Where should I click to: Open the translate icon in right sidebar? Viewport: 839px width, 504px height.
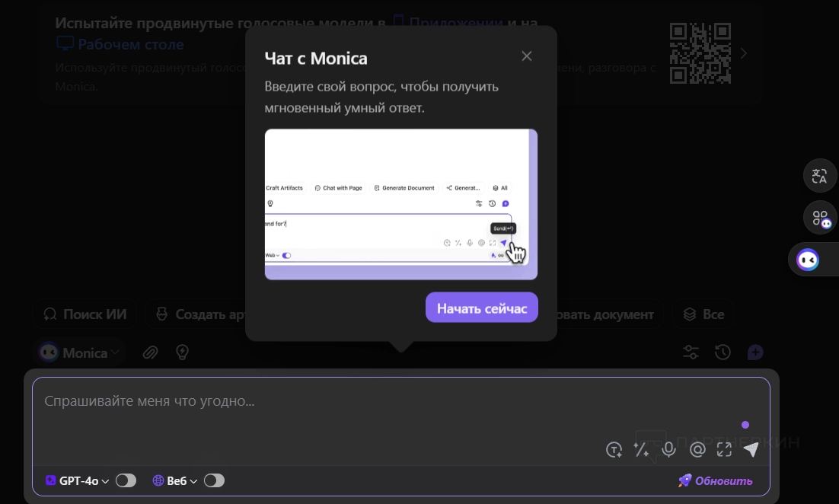820,176
